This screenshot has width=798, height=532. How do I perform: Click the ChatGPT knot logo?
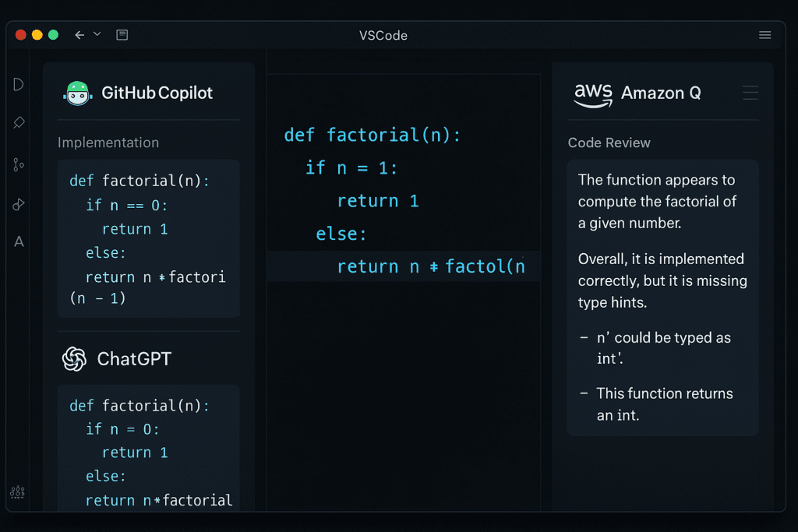pyautogui.click(x=74, y=359)
